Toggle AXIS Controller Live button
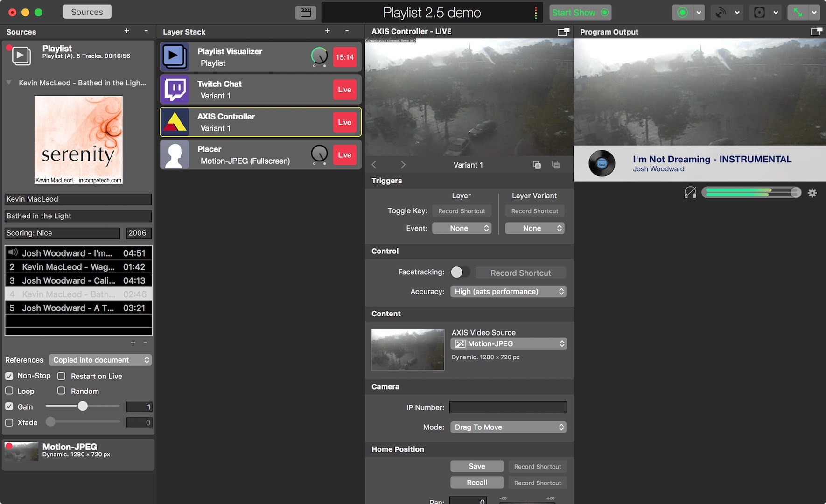This screenshot has height=504, width=826. (x=344, y=122)
